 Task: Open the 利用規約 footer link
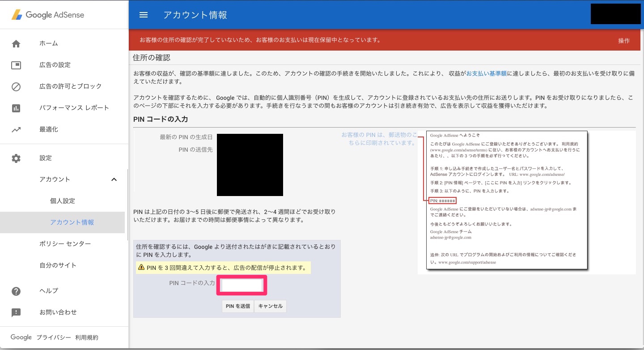(x=87, y=337)
